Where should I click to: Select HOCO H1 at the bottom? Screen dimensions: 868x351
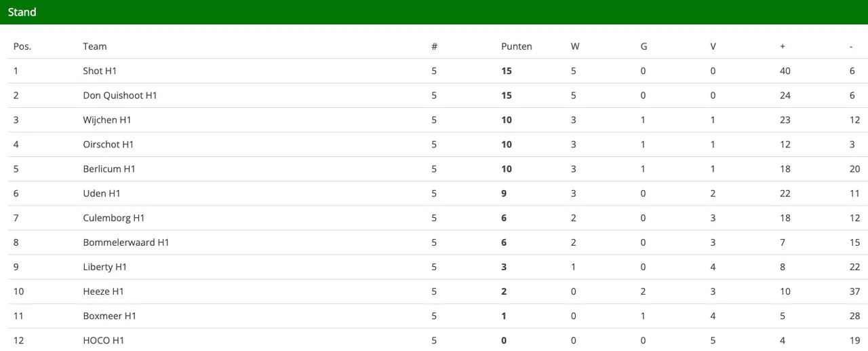pos(104,340)
